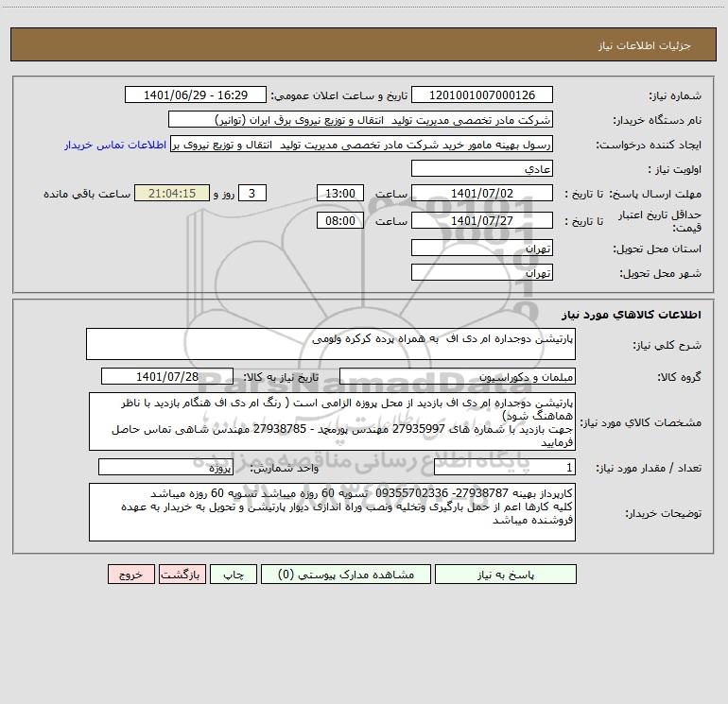
Task: Click the استان محل تحویل label
Action: pyautogui.click(x=657, y=249)
